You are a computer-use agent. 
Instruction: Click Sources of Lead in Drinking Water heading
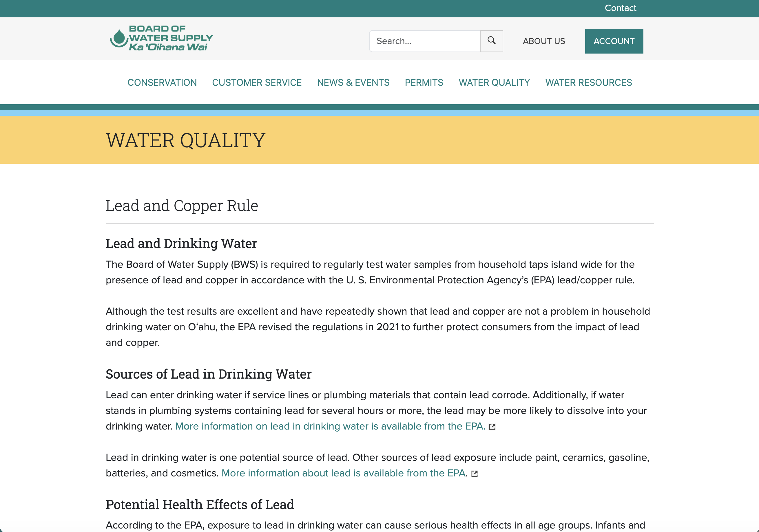[x=209, y=374]
